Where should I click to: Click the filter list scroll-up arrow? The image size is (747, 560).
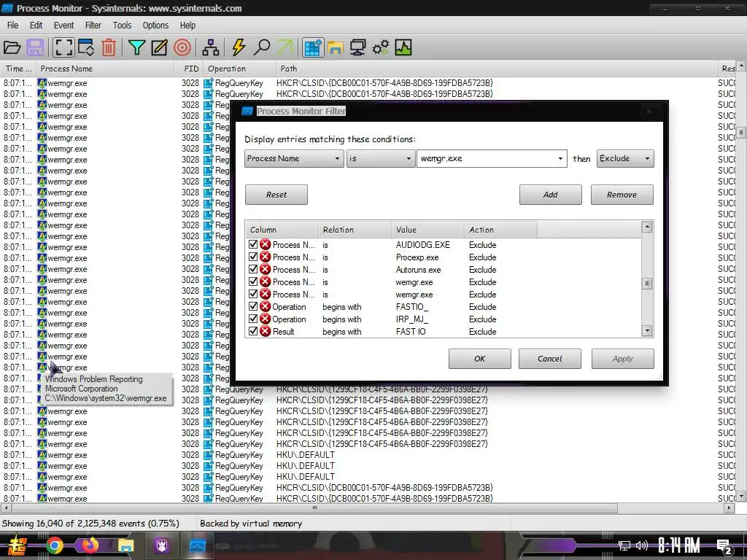(647, 227)
